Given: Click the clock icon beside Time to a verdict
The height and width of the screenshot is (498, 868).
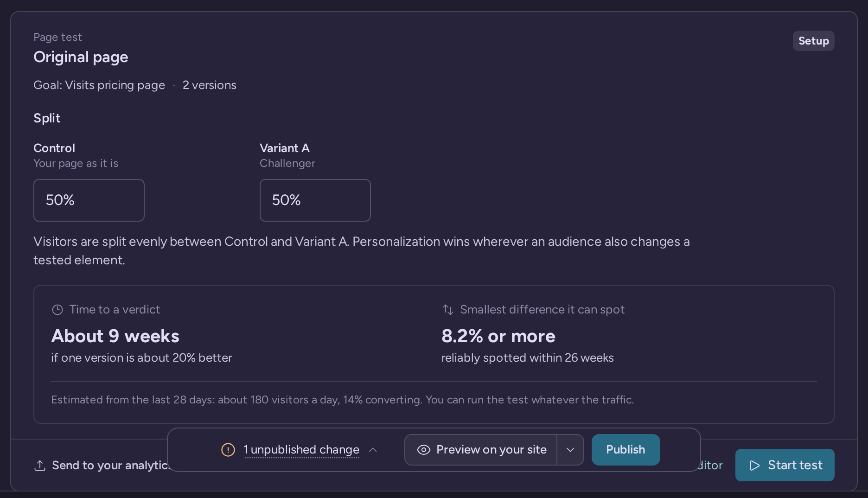Looking at the screenshot, I should tap(57, 310).
